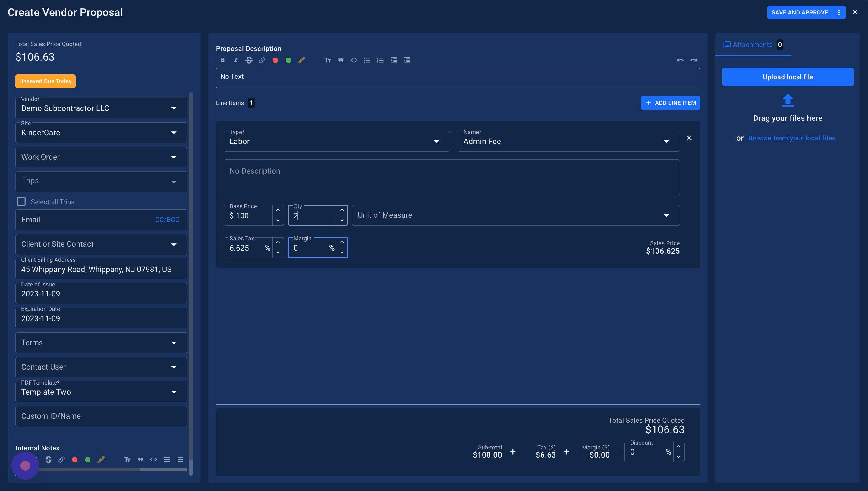Click the ADD LINE ITEM button
The height and width of the screenshot is (491, 868).
point(670,103)
